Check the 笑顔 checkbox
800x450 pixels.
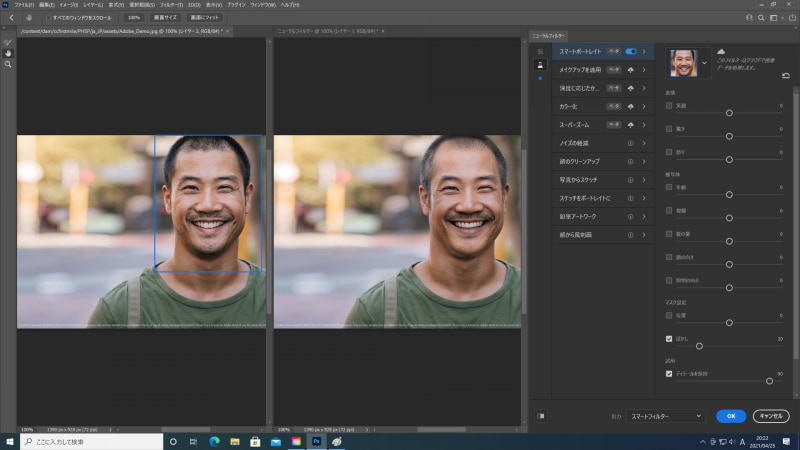(669, 106)
